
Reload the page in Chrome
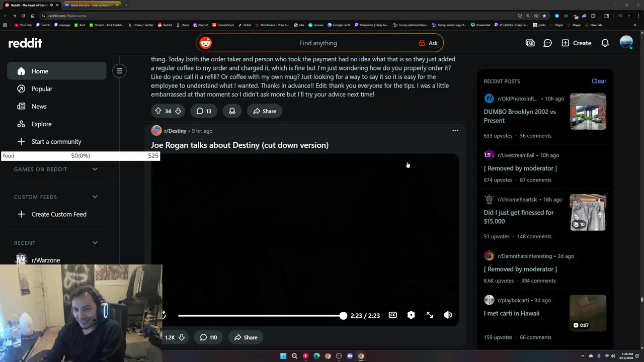click(23, 16)
